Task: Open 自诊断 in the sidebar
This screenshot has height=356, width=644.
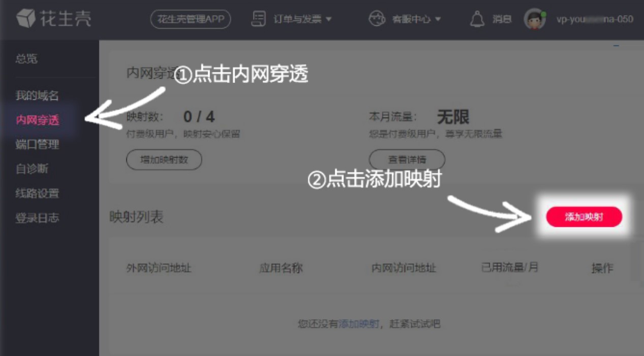Action: (32, 169)
